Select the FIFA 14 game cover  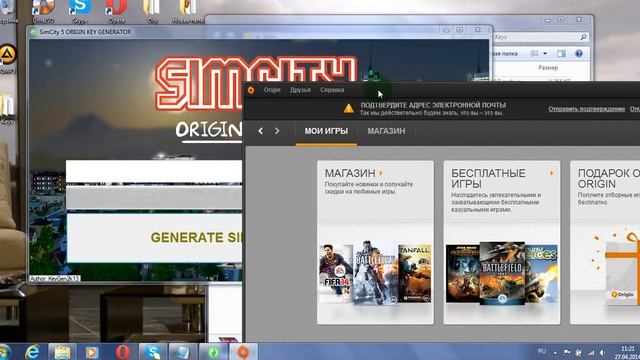(x=336, y=273)
